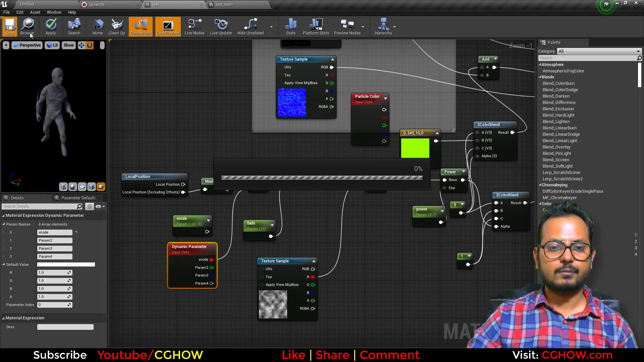
Task: Click the Apply icon in the toolbar
Action: click(51, 26)
